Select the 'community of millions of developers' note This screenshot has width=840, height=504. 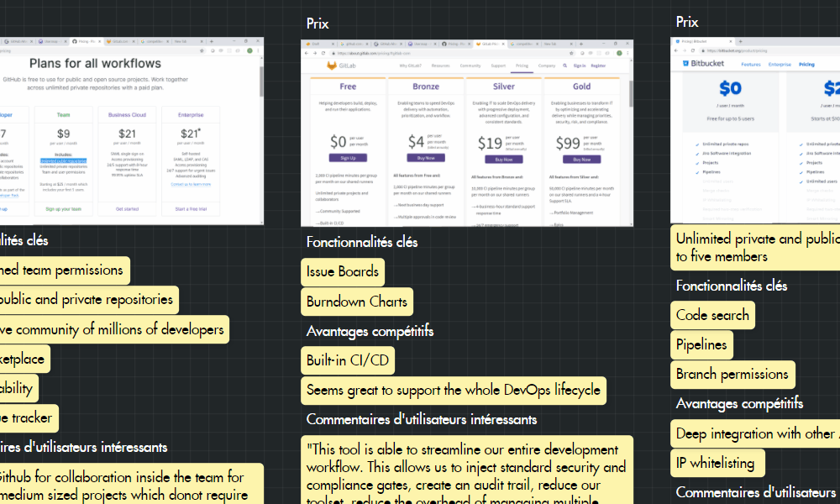[x=114, y=330]
